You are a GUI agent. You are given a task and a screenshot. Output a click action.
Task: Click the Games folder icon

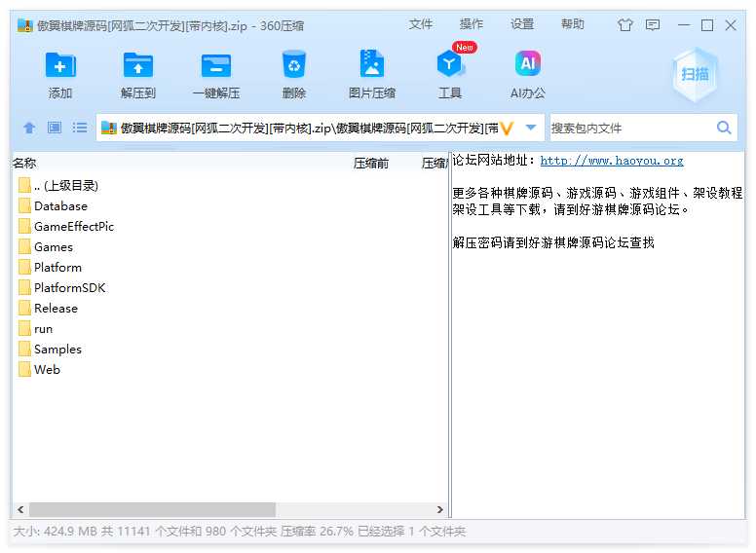(24, 246)
